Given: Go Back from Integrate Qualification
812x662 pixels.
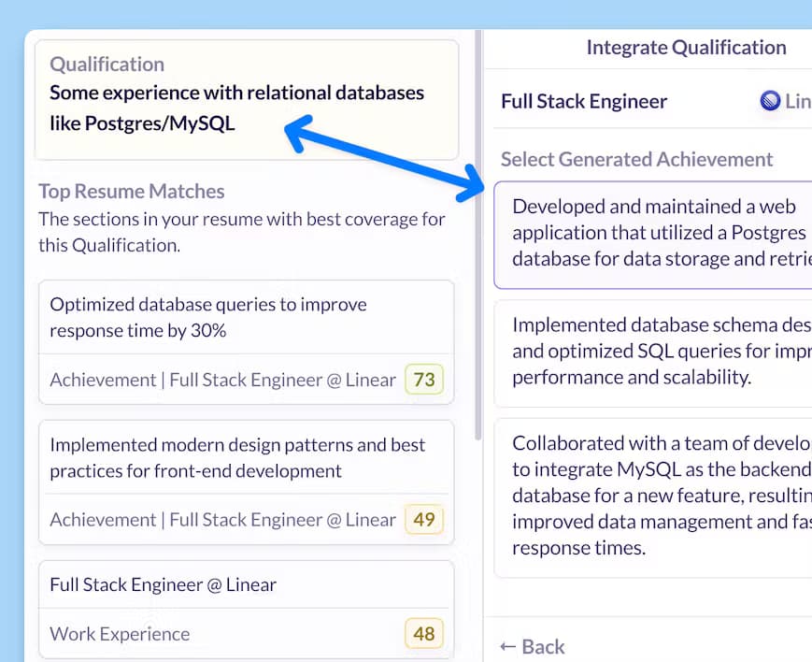Looking at the screenshot, I should (x=533, y=646).
